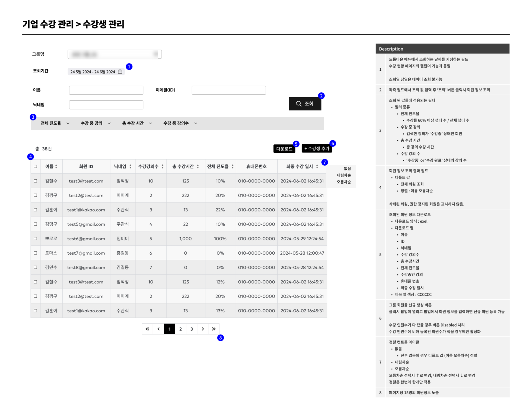Screen dimensions: 532x408
Task: Sort by 전체 진도율 column arrows
Action: click(x=232, y=166)
